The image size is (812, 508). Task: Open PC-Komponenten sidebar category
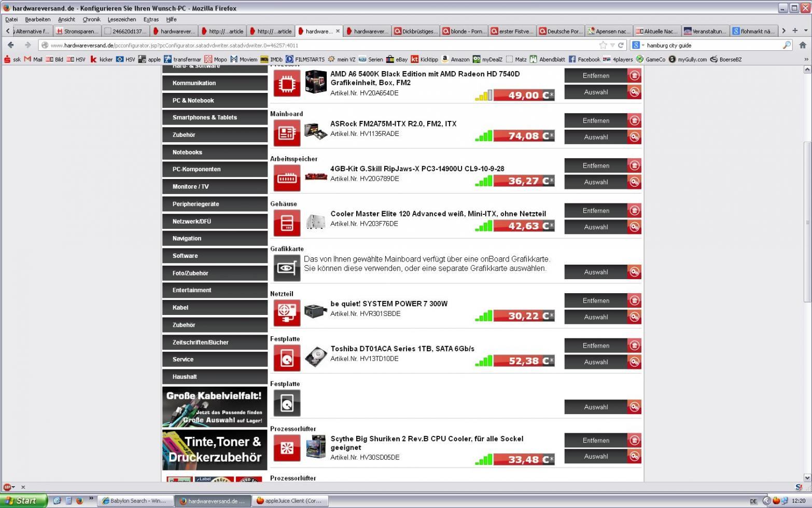(x=215, y=169)
